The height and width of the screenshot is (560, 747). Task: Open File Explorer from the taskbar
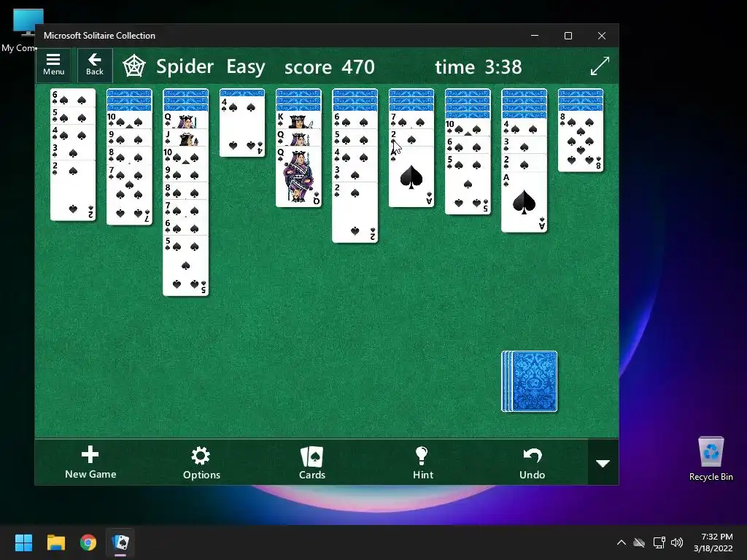coord(55,542)
